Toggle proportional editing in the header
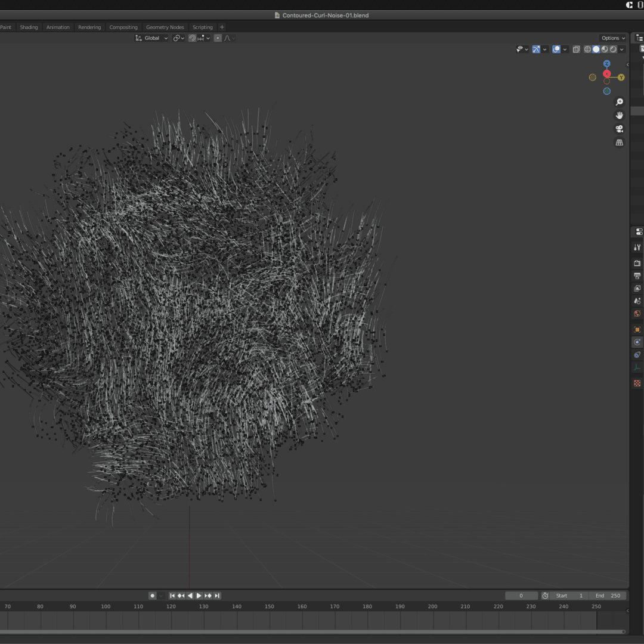The width and height of the screenshot is (644, 644). 218,38
